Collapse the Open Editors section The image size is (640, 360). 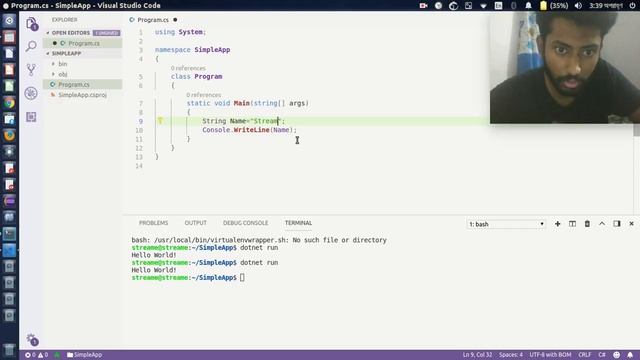coord(70,33)
